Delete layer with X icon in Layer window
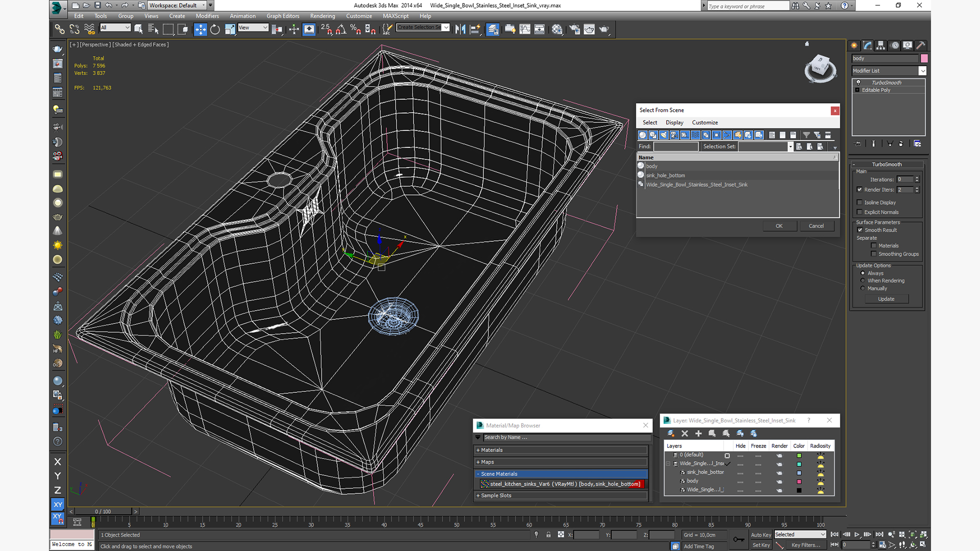Viewport: 980px width, 551px height. pos(685,433)
